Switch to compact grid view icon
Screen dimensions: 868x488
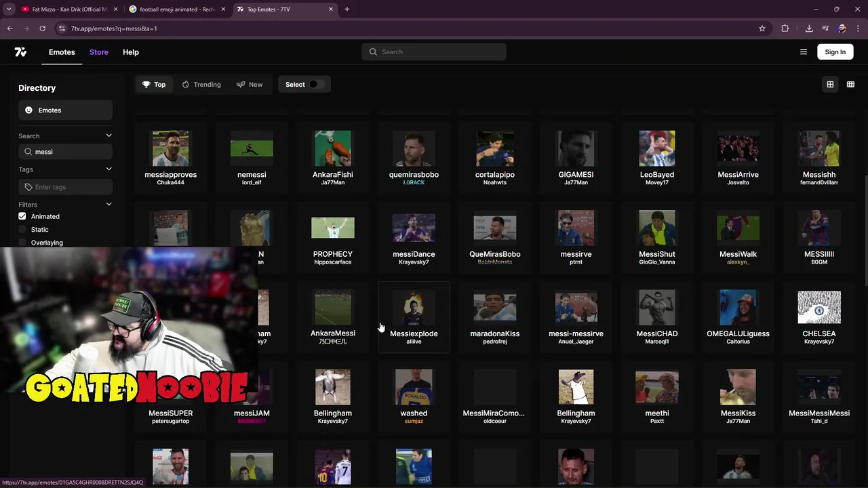(x=850, y=85)
